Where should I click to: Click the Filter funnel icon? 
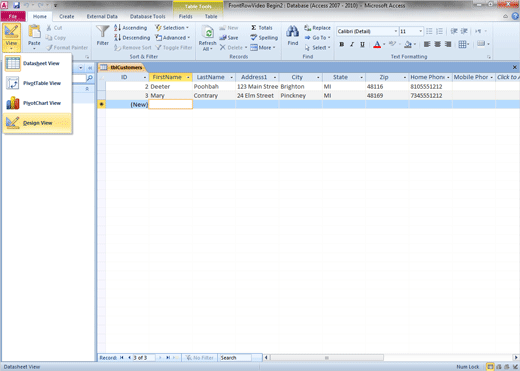click(x=102, y=35)
